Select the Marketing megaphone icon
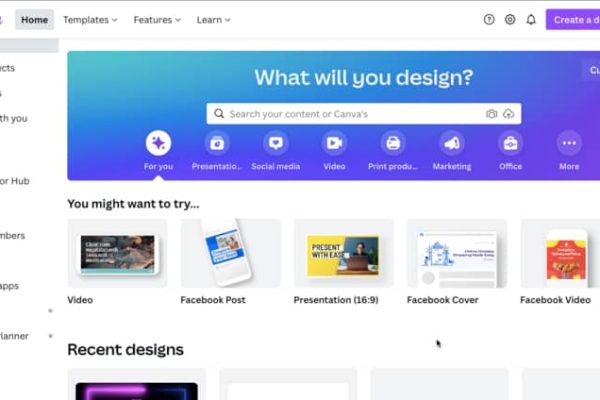The image size is (600, 400). coord(452,143)
